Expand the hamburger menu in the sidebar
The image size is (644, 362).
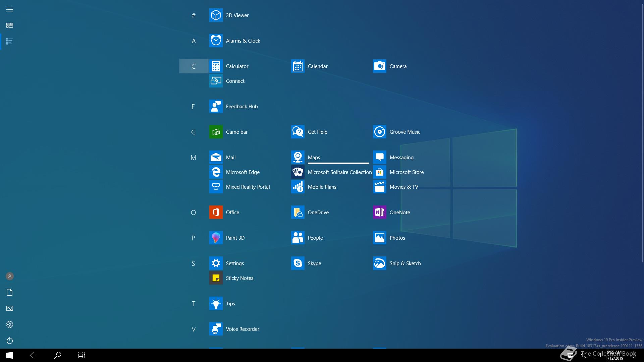click(10, 9)
